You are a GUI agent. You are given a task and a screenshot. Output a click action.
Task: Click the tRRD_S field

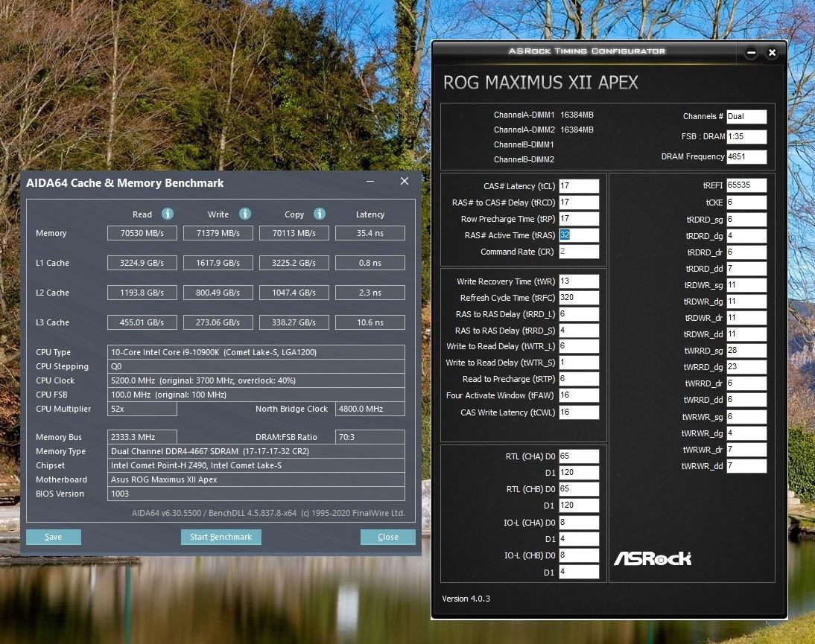click(579, 331)
